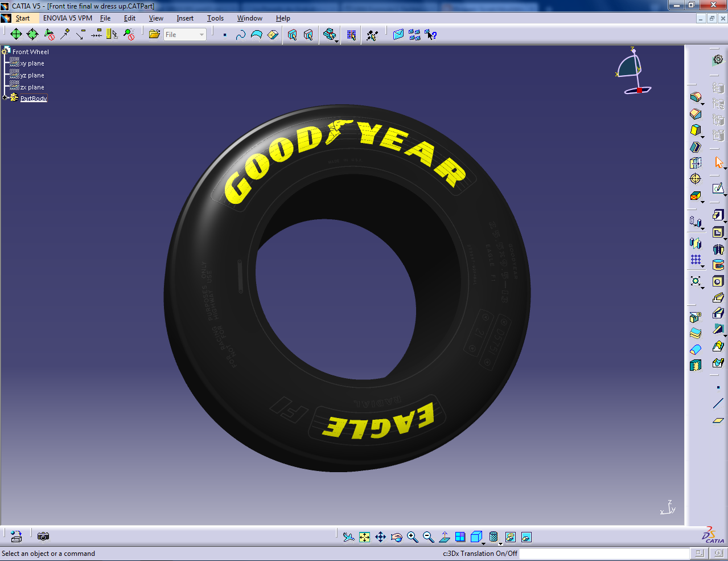Click the Normal View icon

coord(445,537)
